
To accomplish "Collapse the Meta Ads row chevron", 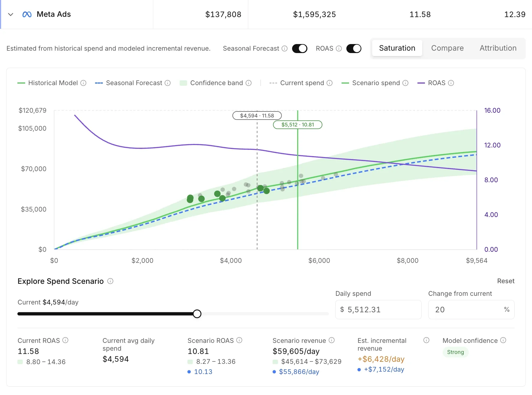I will tap(10, 14).
